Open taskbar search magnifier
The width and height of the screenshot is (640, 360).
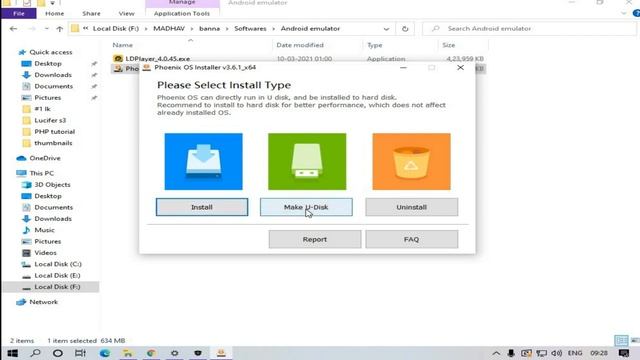pos(36,353)
